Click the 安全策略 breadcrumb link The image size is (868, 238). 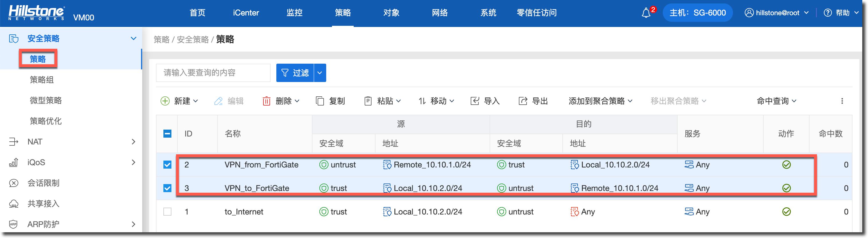coord(193,40)
